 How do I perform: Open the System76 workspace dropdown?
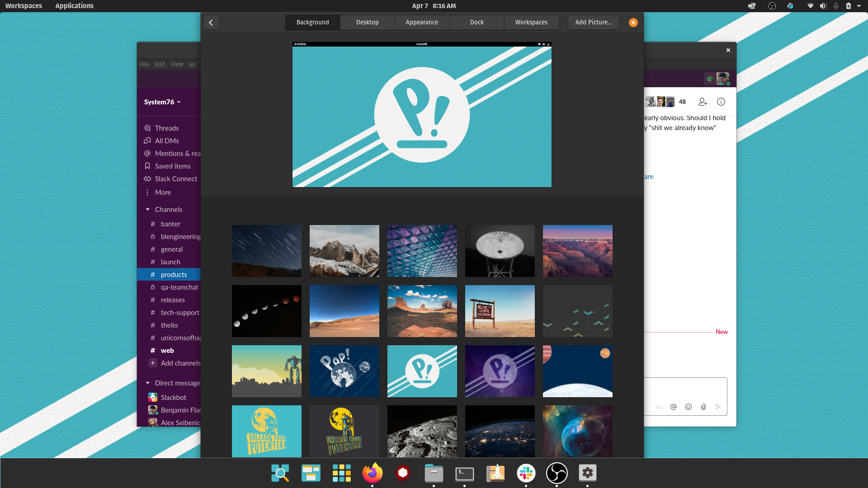pyautogui.click(x=162, y=102)
